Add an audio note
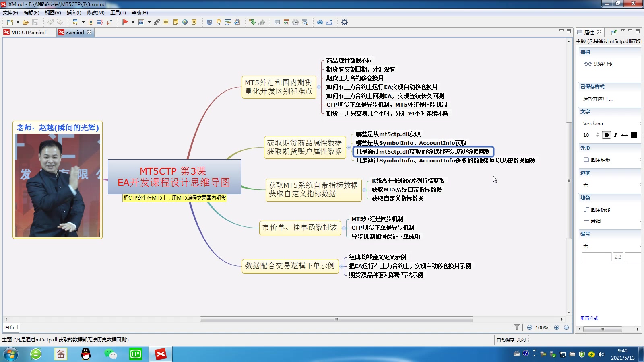This screenshot has width=644, height=362. click(x=194, y=22)
